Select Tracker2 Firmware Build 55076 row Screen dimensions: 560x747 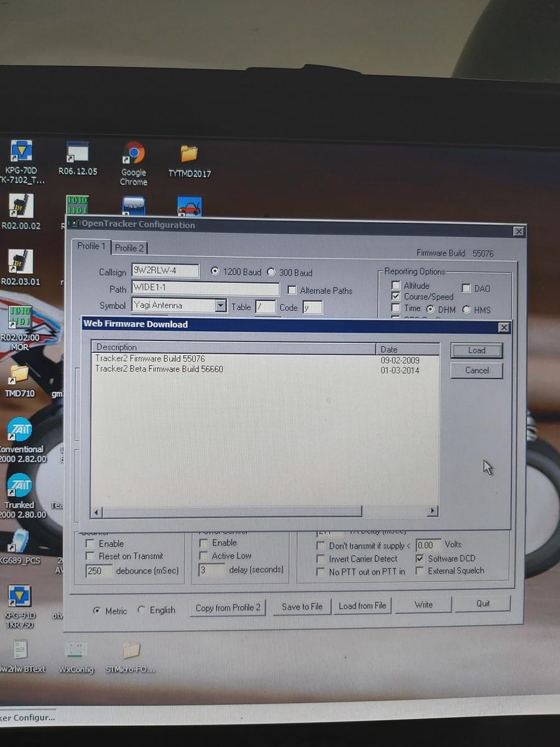pos(265,359)
